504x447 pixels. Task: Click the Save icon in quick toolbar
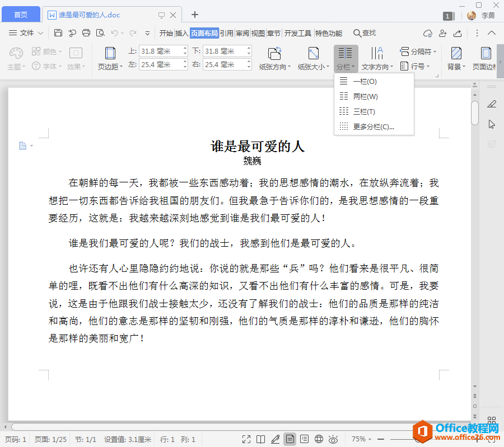[58, 33]
